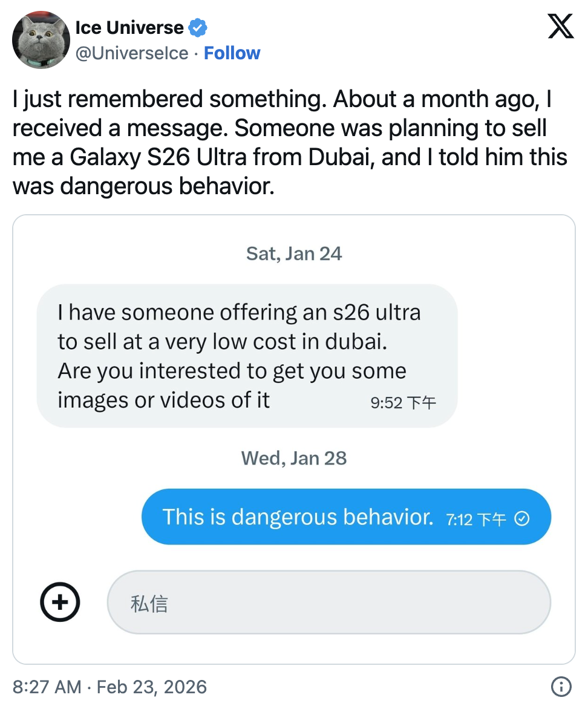Viewport: 588px width, 709px height.
Task: Click the X logo
Action: (x=560, y=26)
